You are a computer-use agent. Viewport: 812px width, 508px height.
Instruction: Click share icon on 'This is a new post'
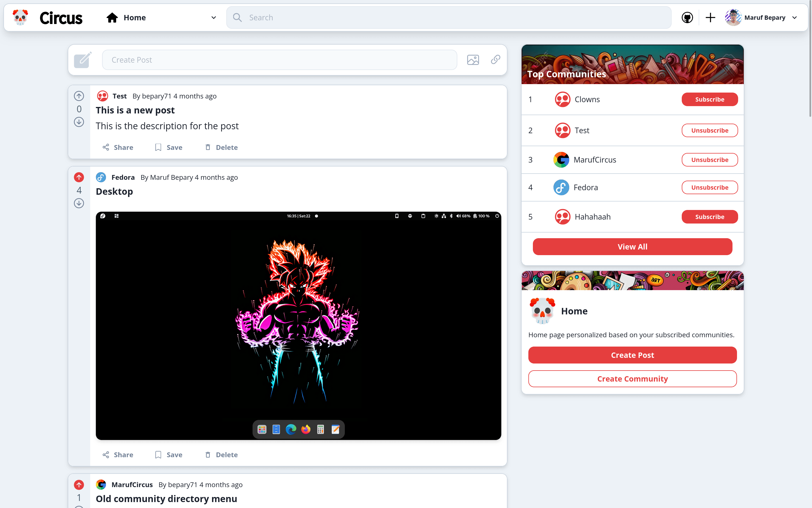click(x=106, y=147)
